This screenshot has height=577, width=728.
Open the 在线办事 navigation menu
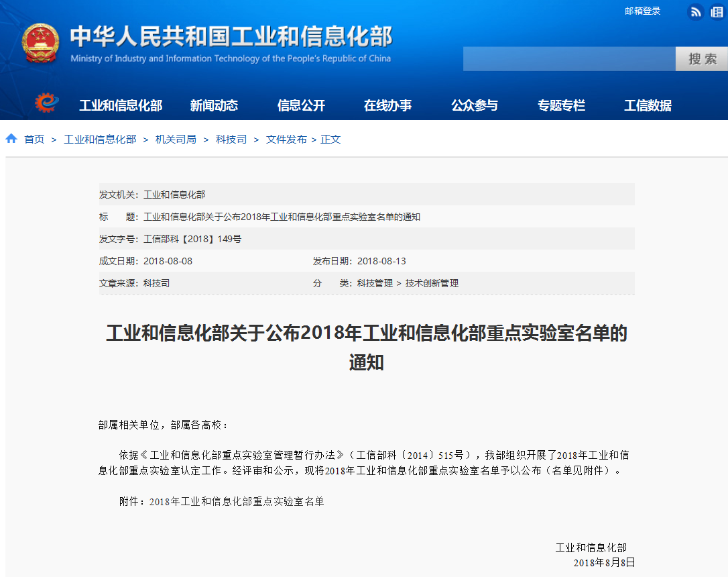click(x=387, y=105)
